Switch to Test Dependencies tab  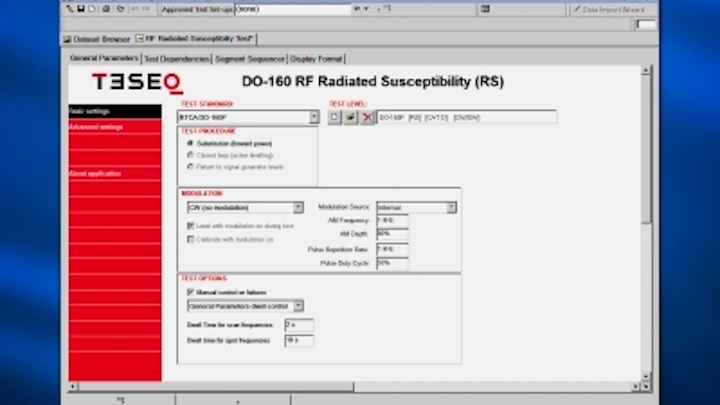(x=177, y=59)
